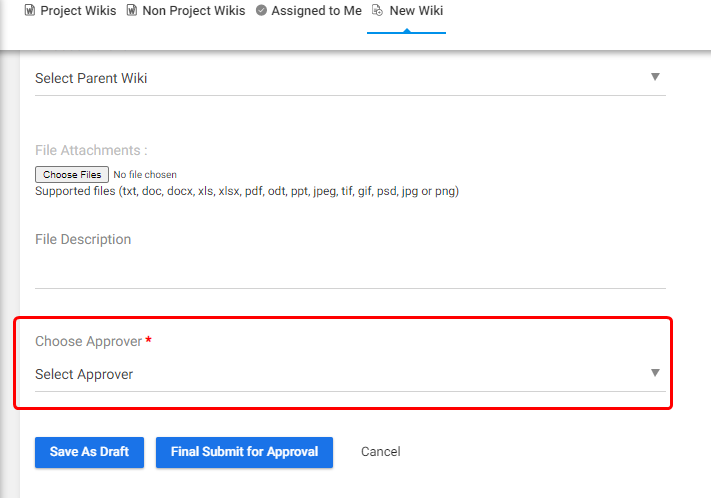Expand the Select Parent Wiki arrow

pos(655,77)
